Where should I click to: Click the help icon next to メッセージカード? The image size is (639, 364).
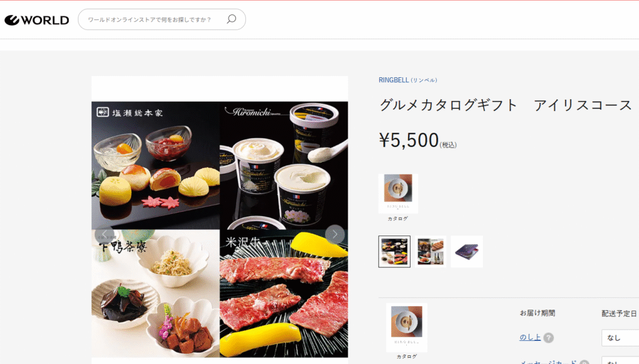click(584, 362)
